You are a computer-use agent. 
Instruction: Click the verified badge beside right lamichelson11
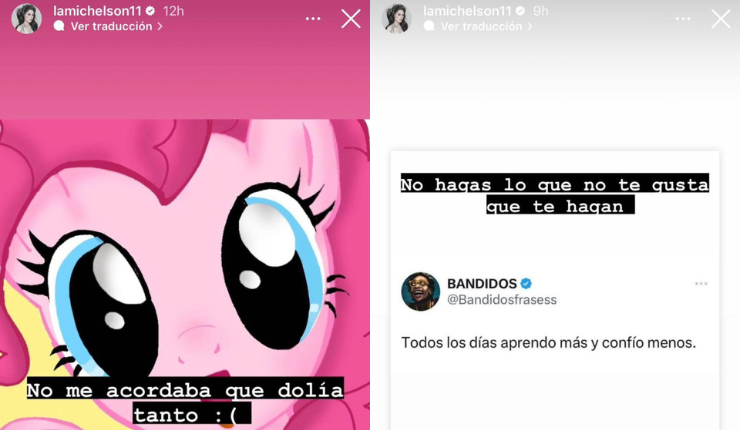[521, 11]
